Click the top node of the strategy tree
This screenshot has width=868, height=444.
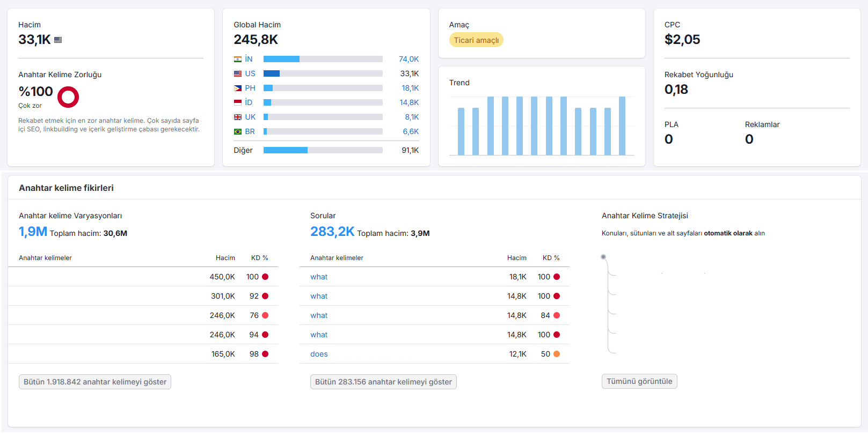tap(603, 257)
